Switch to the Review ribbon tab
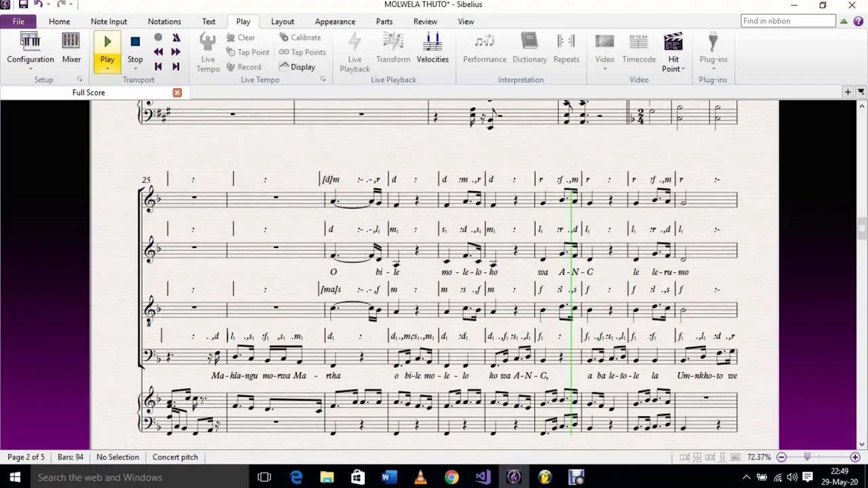 point(425,22)
